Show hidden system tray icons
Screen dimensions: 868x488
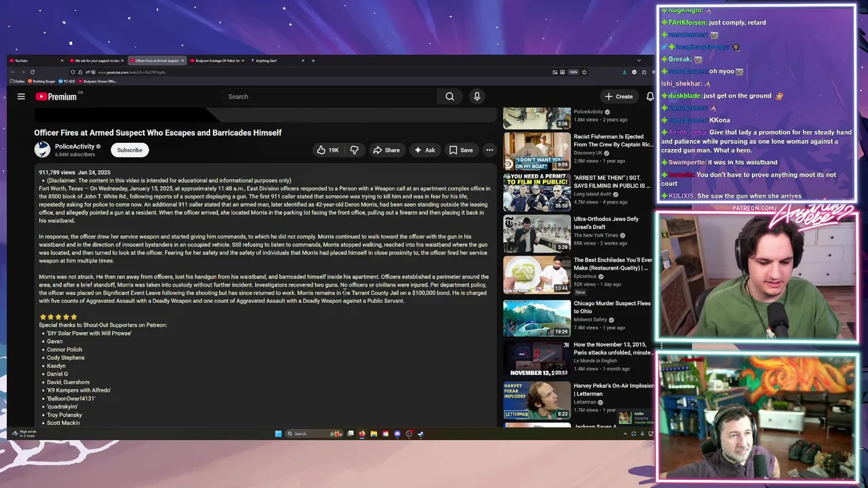click(x=625, y=434)
